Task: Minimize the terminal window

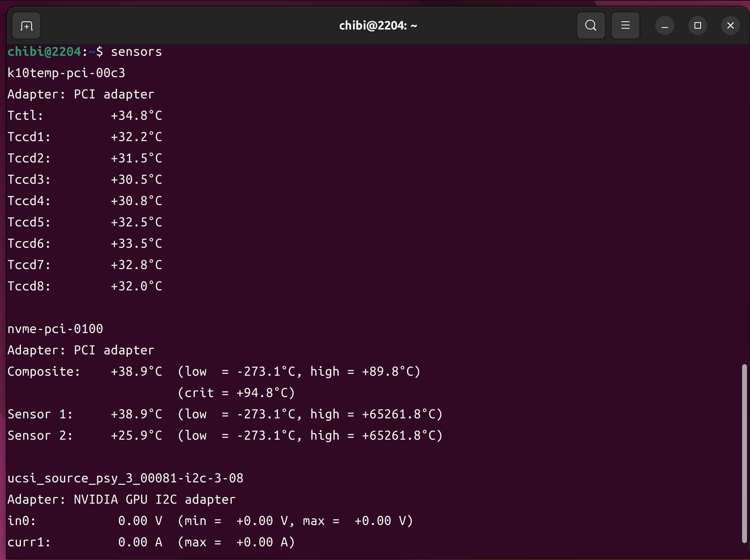Action: point(665,26)
